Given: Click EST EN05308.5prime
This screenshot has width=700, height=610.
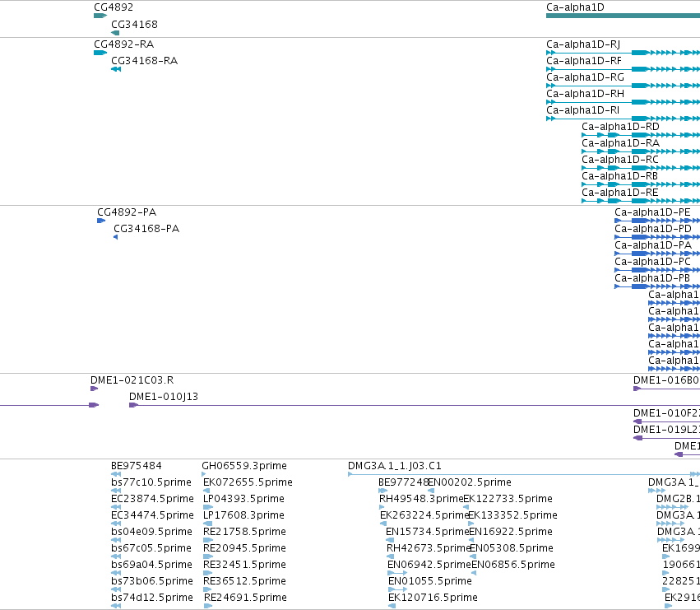Looking at the screenshot, I should point(512,549).
